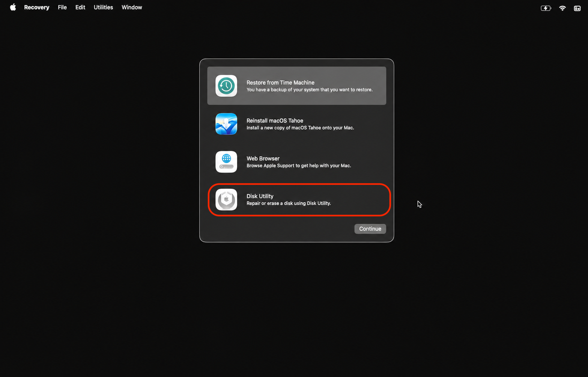
Task: Click the battery charging status icon
Action: pos(546,8)
